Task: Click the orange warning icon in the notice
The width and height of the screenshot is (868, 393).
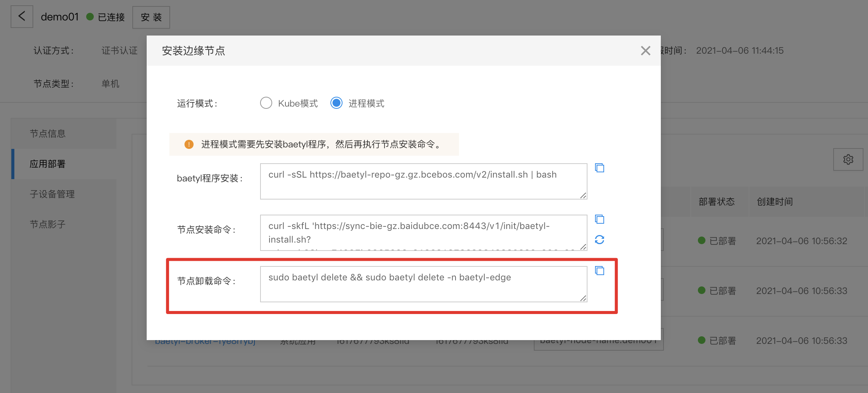Action: pyautogui.click(x=189, y=144)
